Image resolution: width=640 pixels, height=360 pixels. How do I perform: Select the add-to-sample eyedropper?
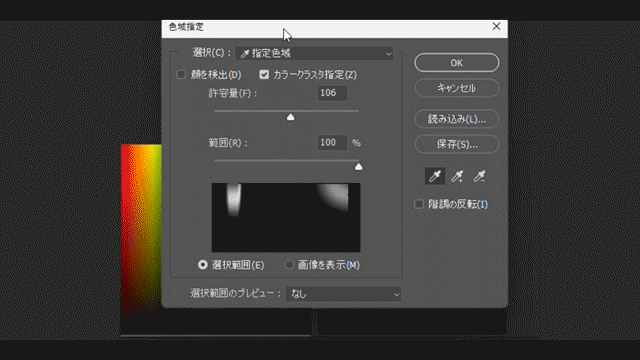pos(457,176)
